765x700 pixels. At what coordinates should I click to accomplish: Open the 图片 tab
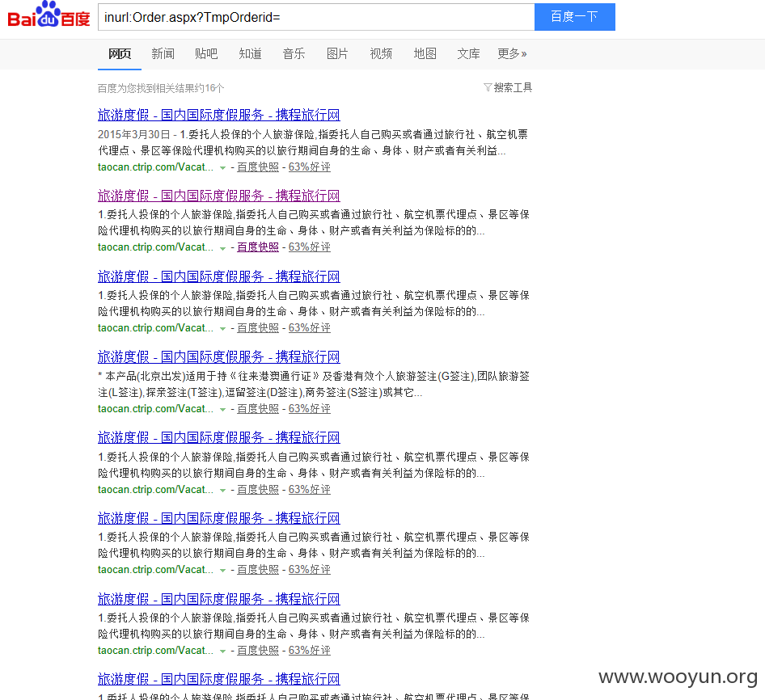coord(337,53)
